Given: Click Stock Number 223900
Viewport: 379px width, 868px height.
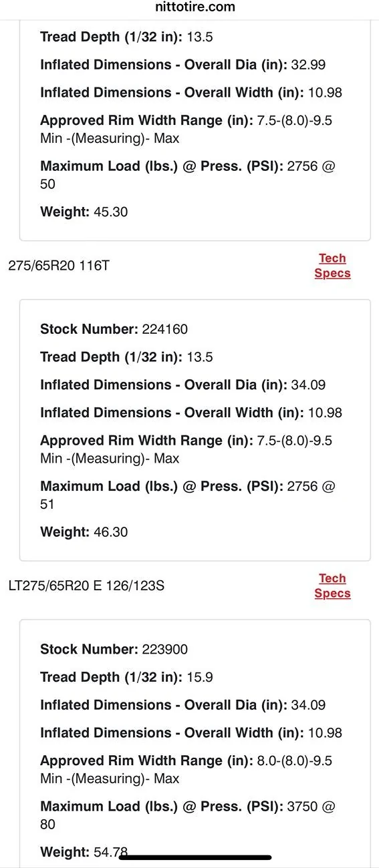Looking at the screenshot, I should (114, 649).
